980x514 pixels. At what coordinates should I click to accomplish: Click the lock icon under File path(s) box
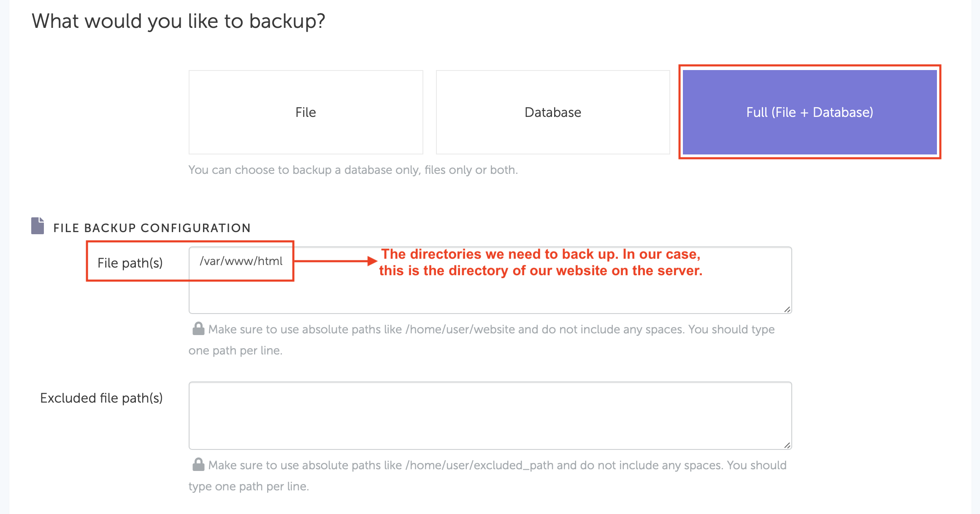pyautogui.click(x=198, y=329)
